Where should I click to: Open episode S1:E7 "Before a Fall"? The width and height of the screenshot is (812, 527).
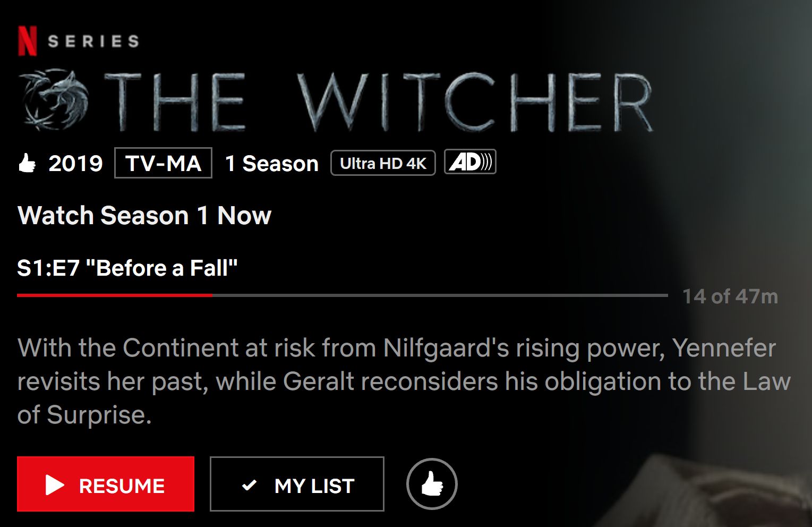point(127,268)
